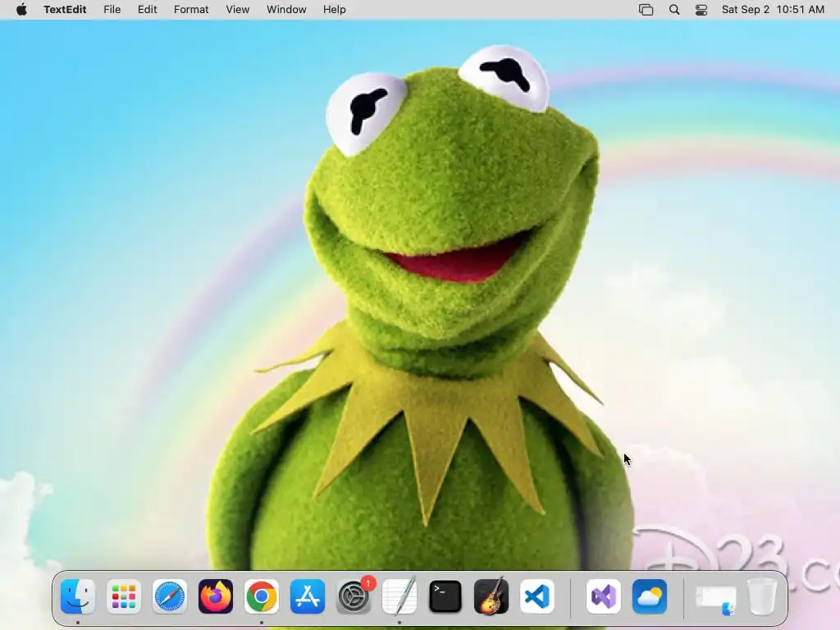840x630 pixels.
Task: Open the Trash from the Dock
Action: 762,596
